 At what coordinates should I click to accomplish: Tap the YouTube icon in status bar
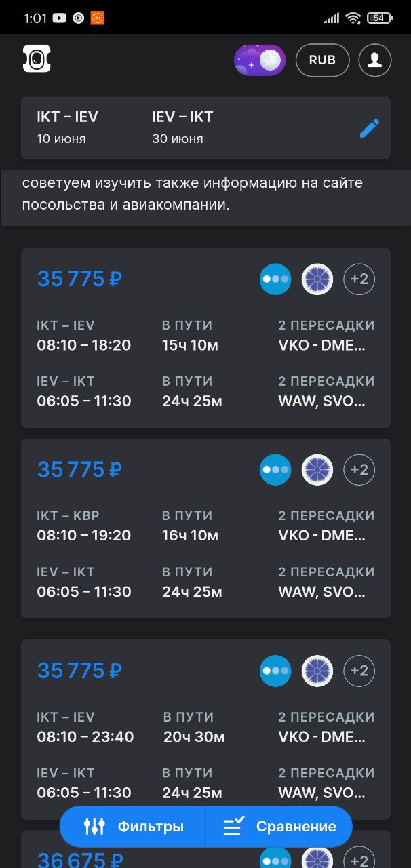click(59, 18)
